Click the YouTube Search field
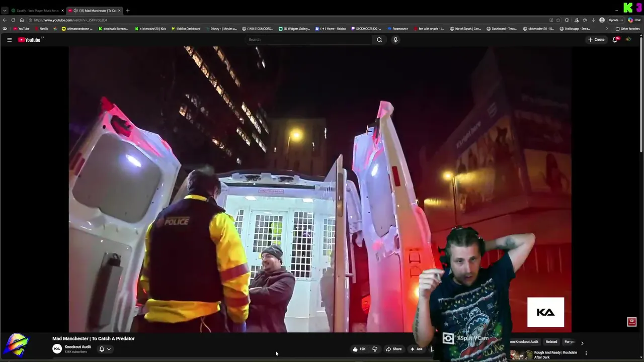 309,40
